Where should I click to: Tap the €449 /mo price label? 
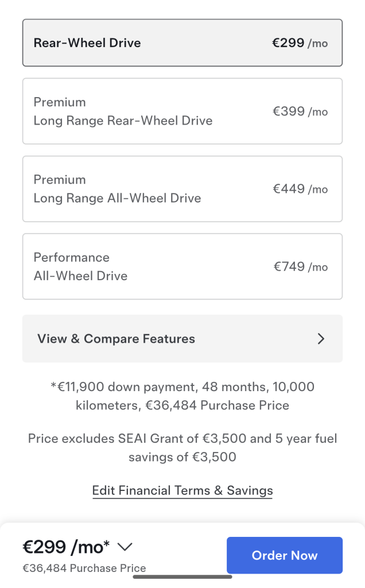[300, 189]
